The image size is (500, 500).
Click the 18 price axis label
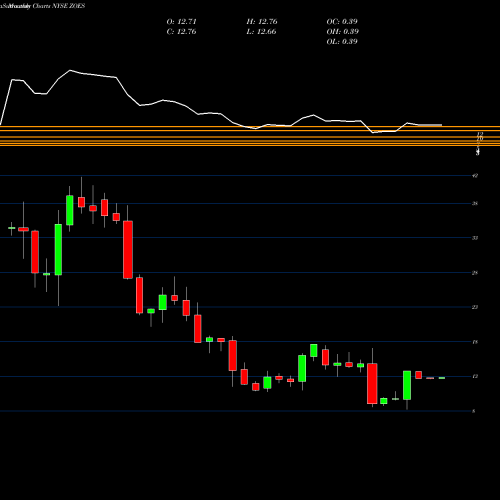click(x=475, y=342)
